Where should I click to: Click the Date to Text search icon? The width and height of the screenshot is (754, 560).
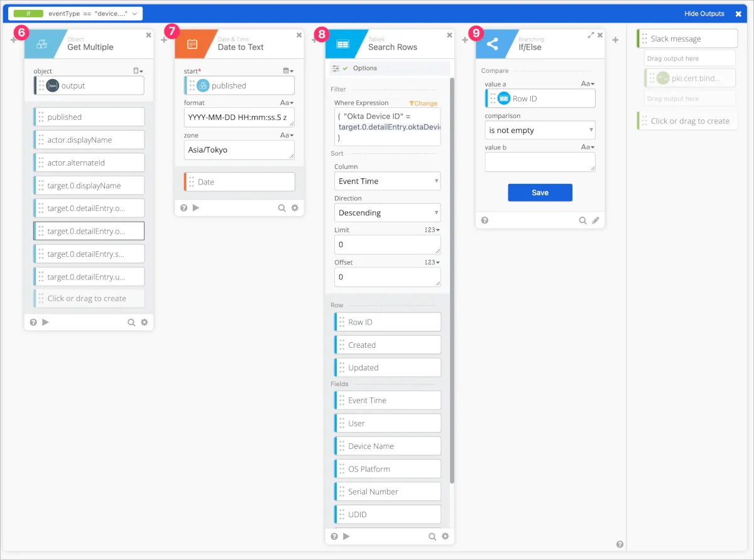click(282, 208)
